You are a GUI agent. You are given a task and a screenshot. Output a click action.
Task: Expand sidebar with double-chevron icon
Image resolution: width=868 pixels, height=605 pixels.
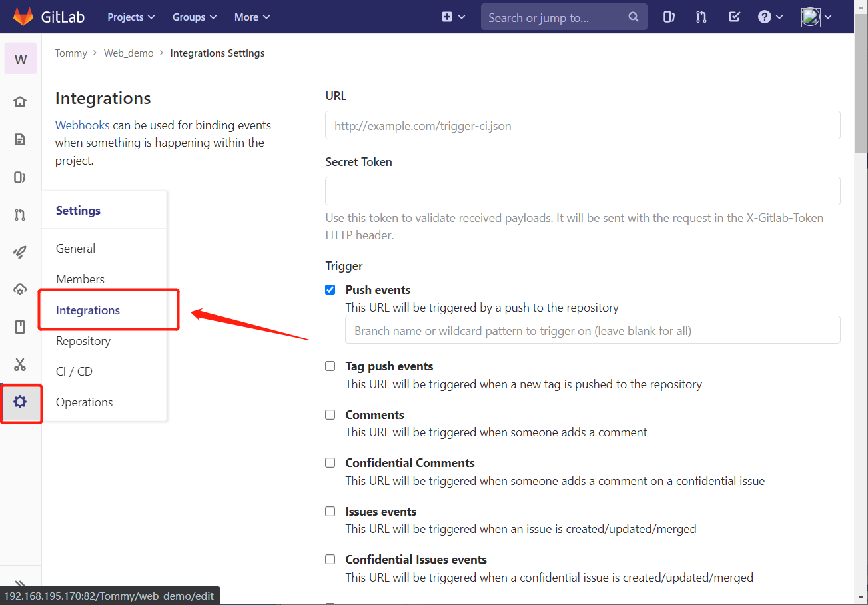point(20,584)
